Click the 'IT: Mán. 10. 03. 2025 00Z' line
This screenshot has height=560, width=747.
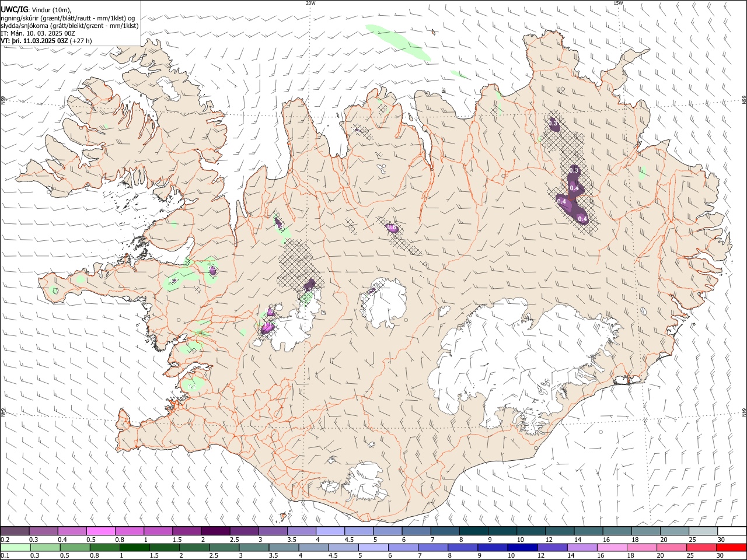click(x=38, y=33)
